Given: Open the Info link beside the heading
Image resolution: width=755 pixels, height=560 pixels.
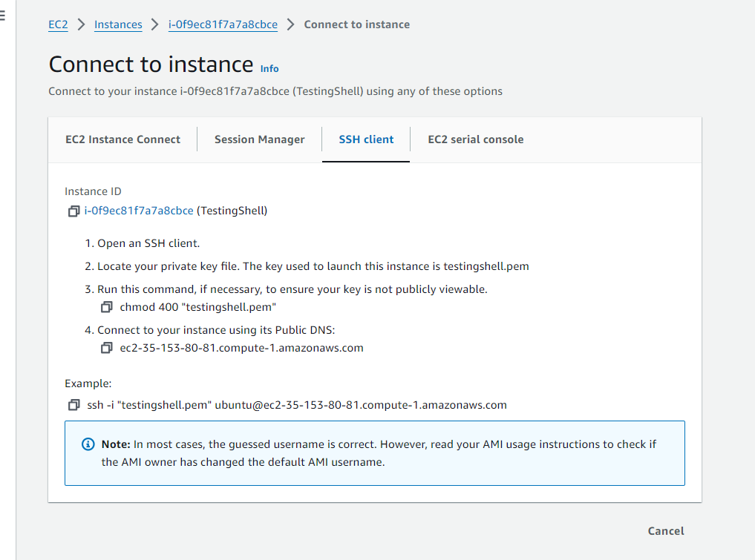Looking at the screenshot, I should (x=269, y=69).
